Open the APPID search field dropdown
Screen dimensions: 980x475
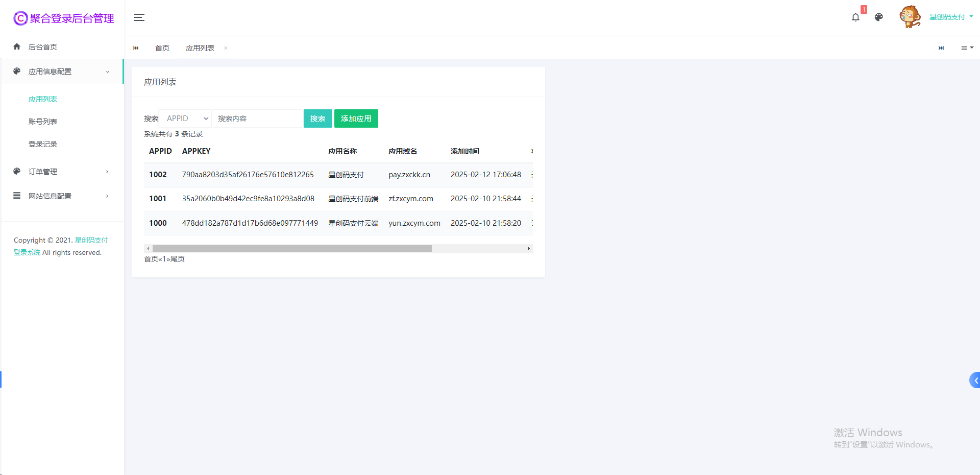[185, 118]
